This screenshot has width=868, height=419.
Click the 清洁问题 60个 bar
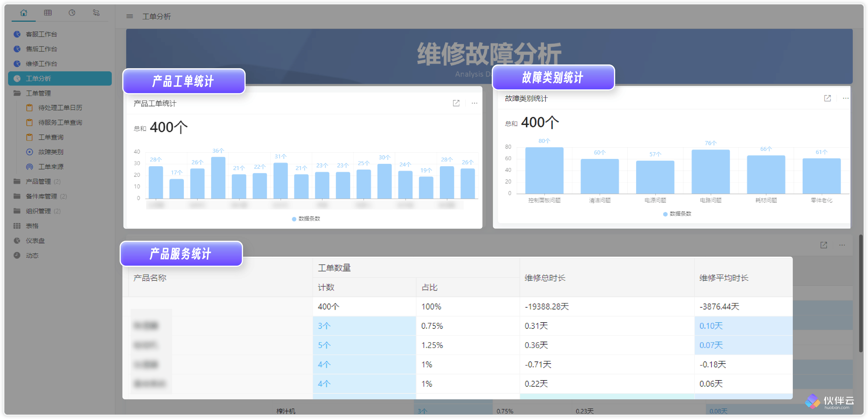click(x=600, y=176)
